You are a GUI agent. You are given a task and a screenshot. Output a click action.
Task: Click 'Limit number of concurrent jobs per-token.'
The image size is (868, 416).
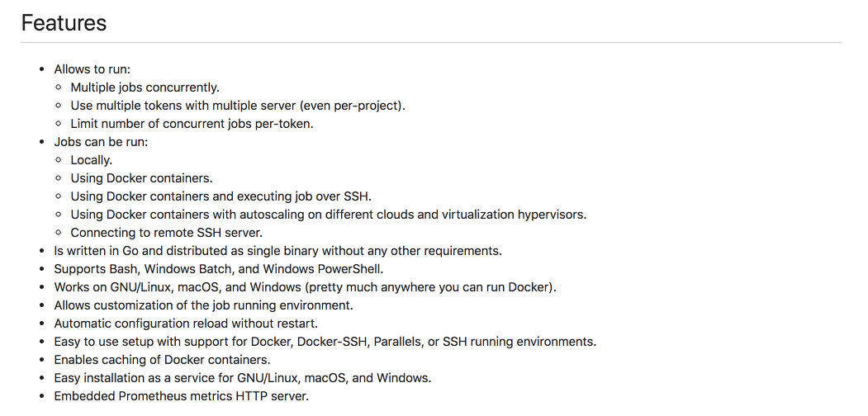coord(192,124)
